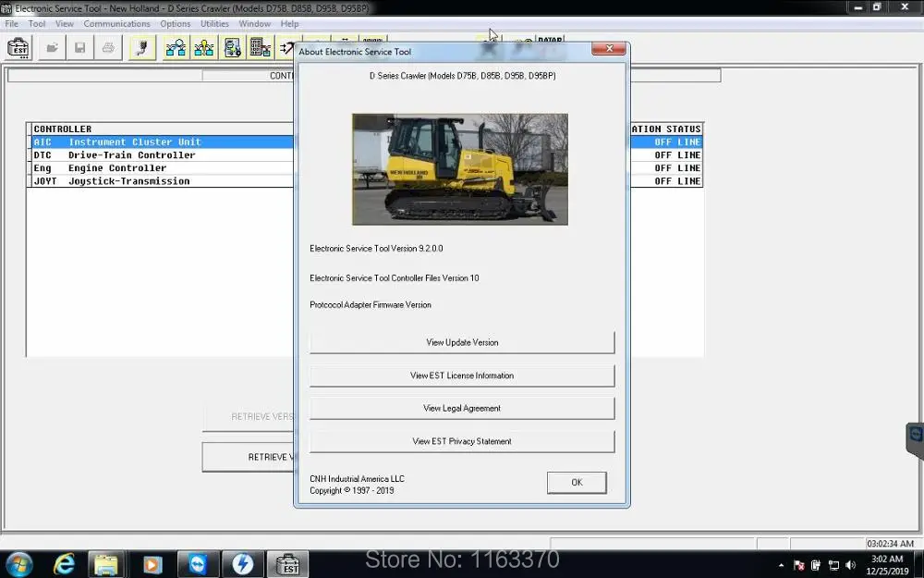Open the Communications menu
The height and width of the screenshot is (578, 924).
click(x=116, y=24)
